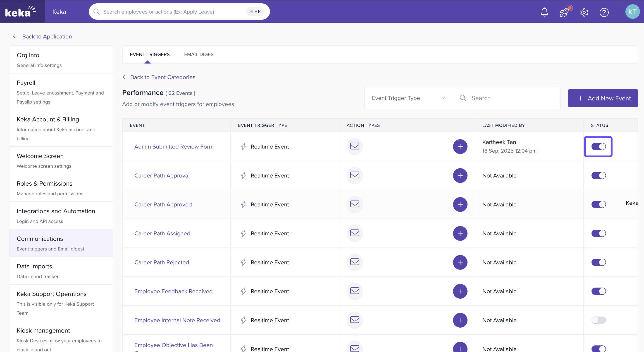
Task: Click the plus icon for Career Path Rejected
Action: click(x=460, y=262)
